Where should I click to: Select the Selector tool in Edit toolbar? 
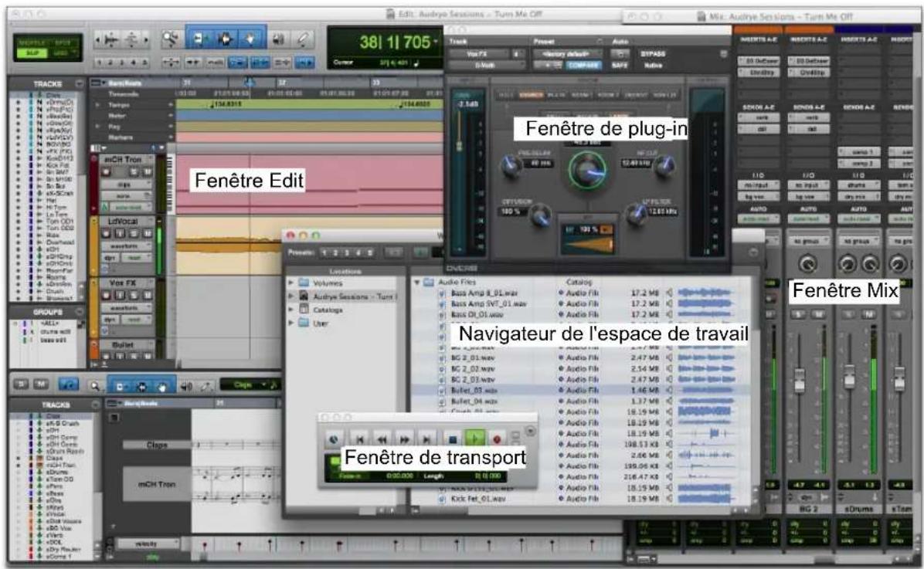point(225,39)
